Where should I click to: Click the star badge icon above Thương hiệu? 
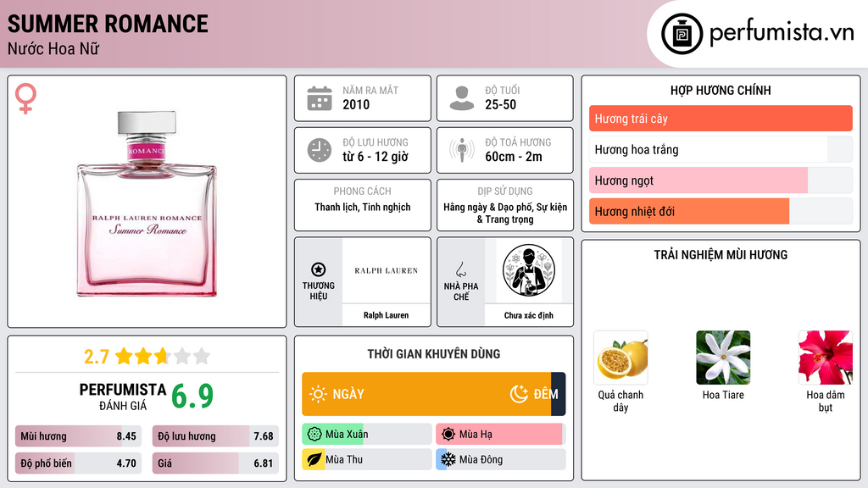coord(319,269)
